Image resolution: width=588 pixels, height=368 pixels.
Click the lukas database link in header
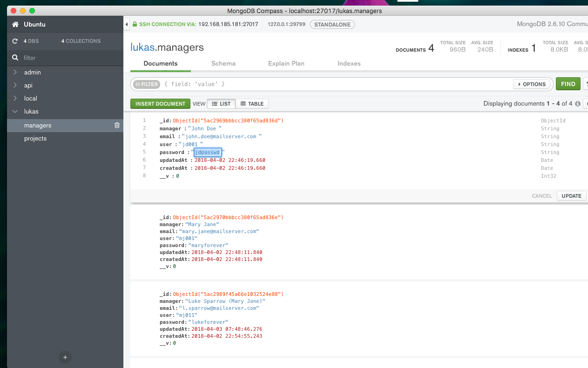pos(142,47)
